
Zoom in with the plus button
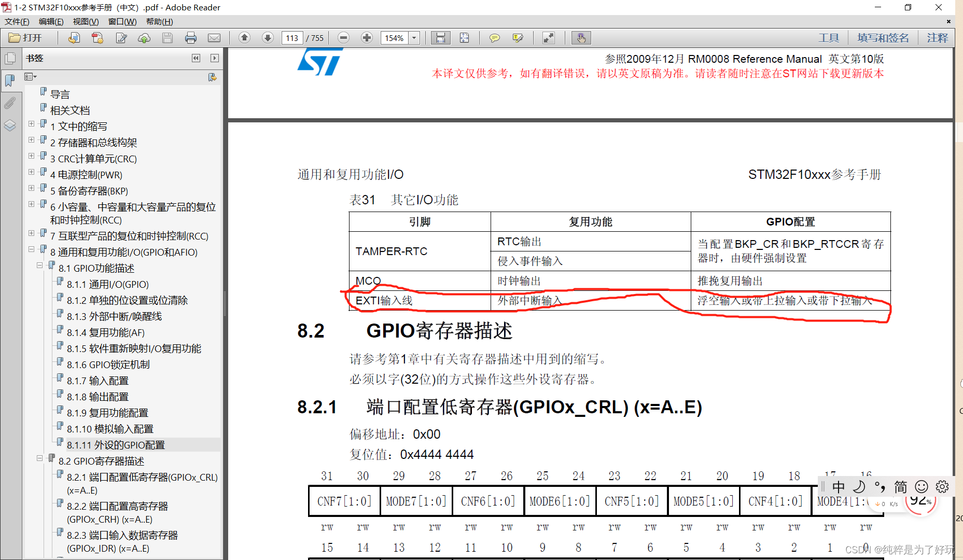pyautogui.click(x=367, y=38)
